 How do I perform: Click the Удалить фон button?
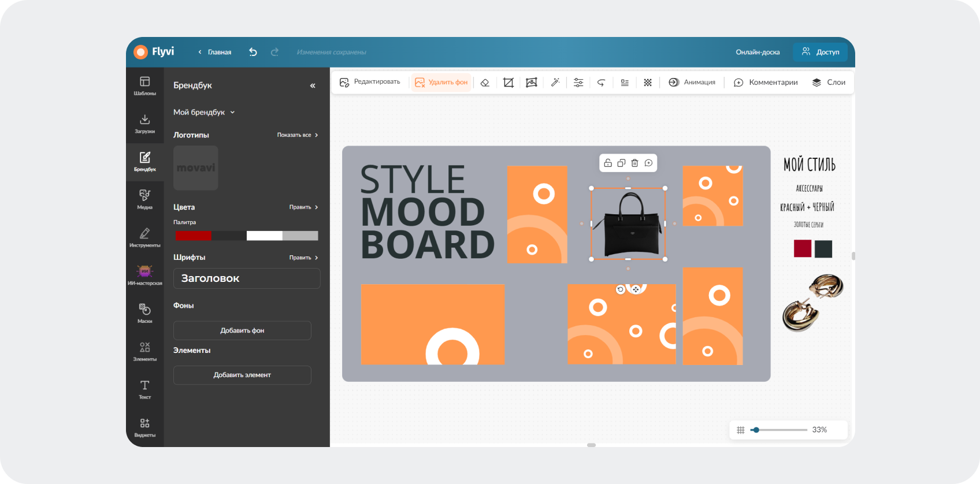[441, 83]
